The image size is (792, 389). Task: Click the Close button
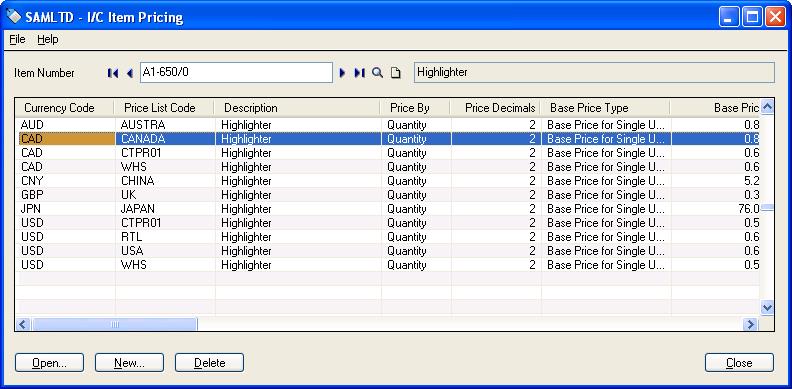[x=739, y=363]
